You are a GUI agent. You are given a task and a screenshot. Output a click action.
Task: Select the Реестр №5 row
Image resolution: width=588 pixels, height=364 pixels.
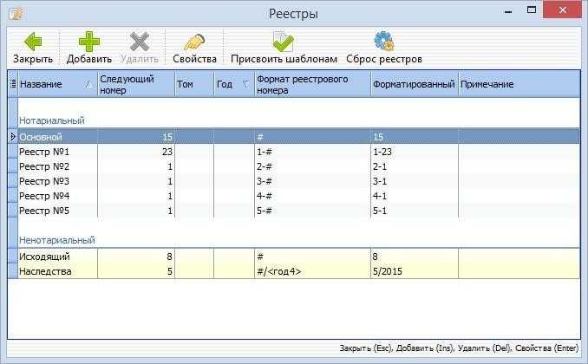coord(298,211)
